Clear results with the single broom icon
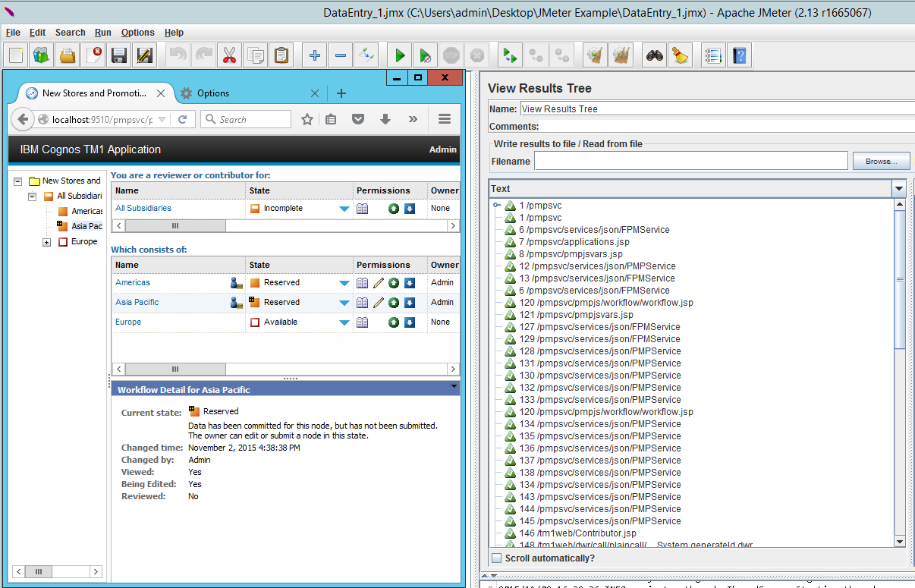Image resolution: width=915 pixels, height=588 pixels. tap(596, 55)
